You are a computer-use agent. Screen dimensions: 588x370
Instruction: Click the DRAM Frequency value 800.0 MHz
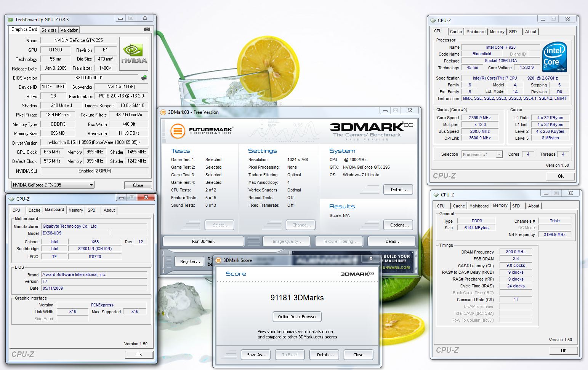click(x=516, y=252)
